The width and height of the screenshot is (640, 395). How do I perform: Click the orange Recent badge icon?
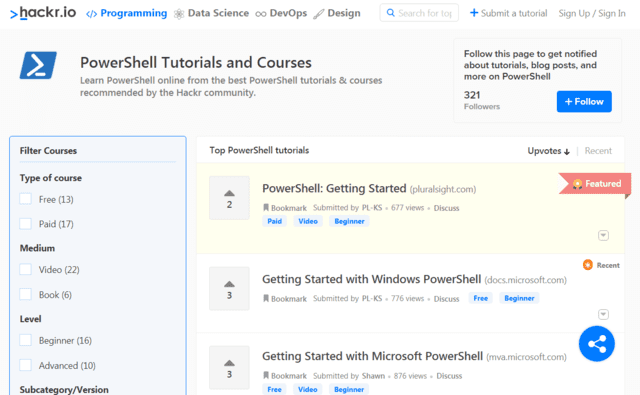click(588, 265)
